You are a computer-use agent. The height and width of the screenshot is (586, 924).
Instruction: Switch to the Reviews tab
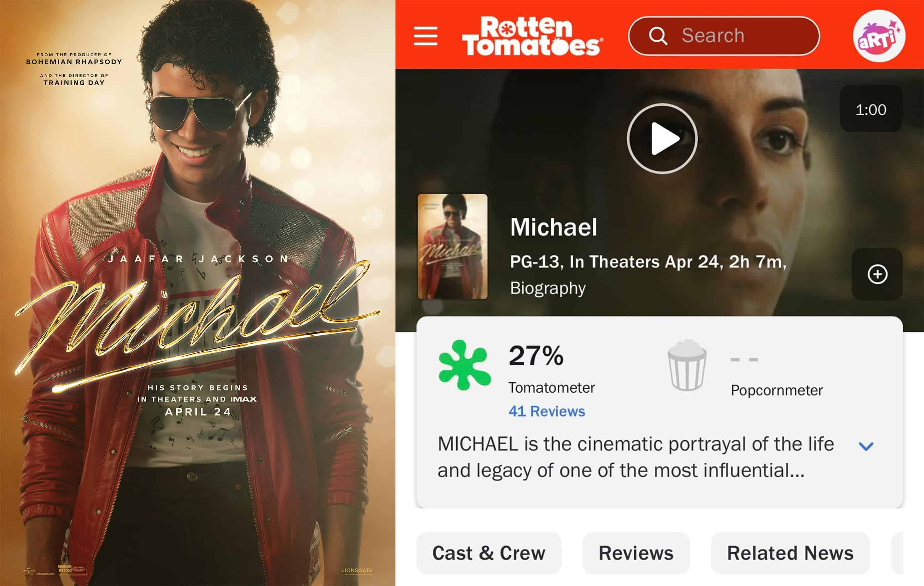click(636, 553)
